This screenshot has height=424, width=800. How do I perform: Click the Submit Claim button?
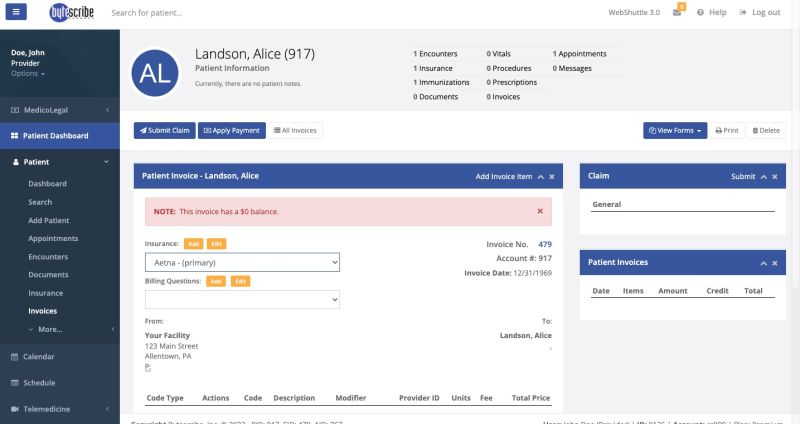point(164,130)
